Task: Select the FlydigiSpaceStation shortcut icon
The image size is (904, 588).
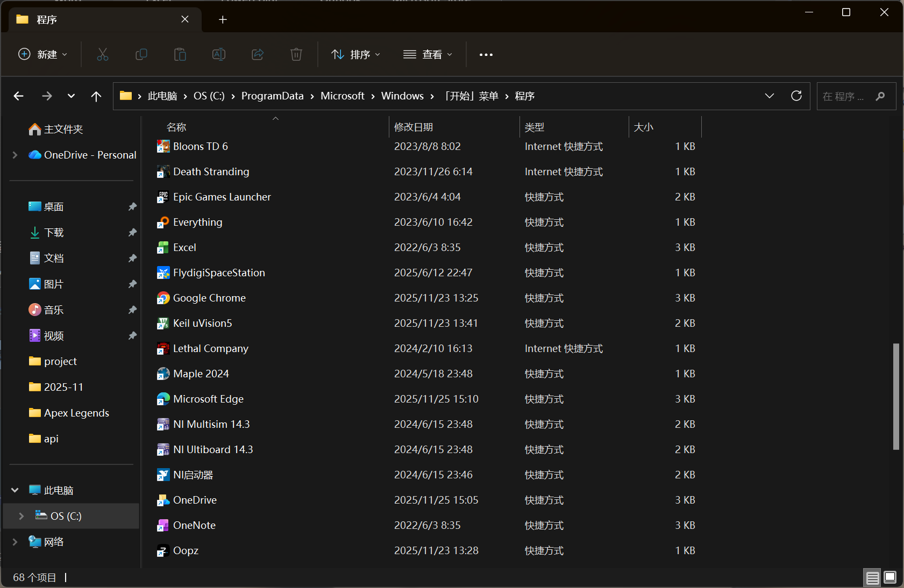Action: point(163,273)
